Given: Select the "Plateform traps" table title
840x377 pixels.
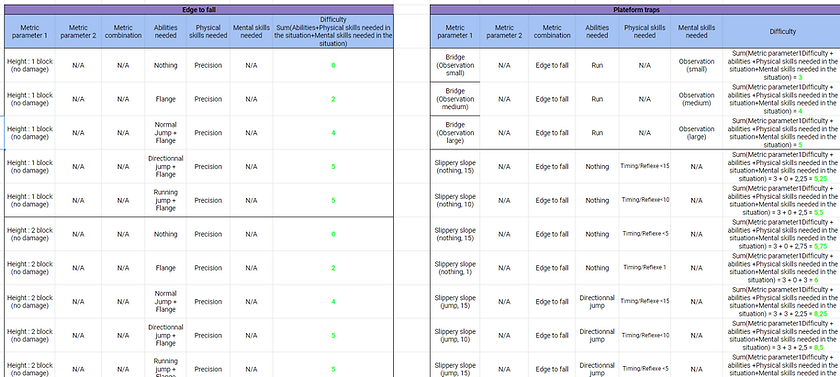Looking at the screenshot, I should (x=635, y=10).
